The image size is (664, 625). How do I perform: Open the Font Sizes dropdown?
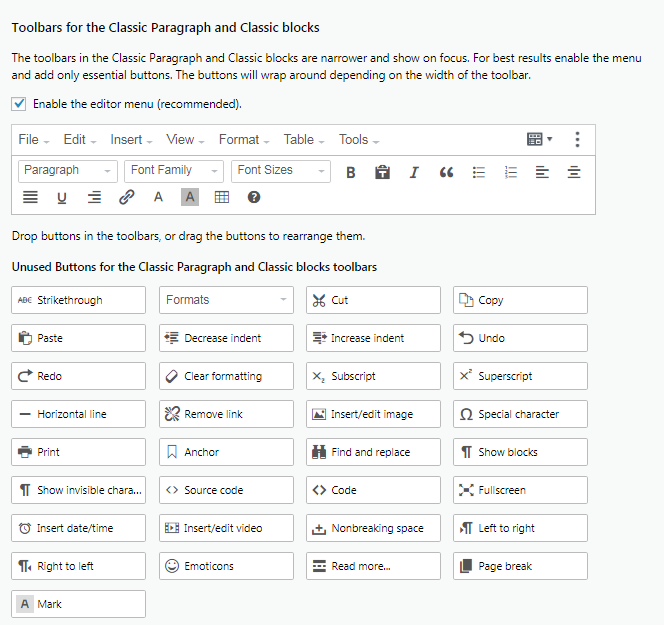click(280, 171)
